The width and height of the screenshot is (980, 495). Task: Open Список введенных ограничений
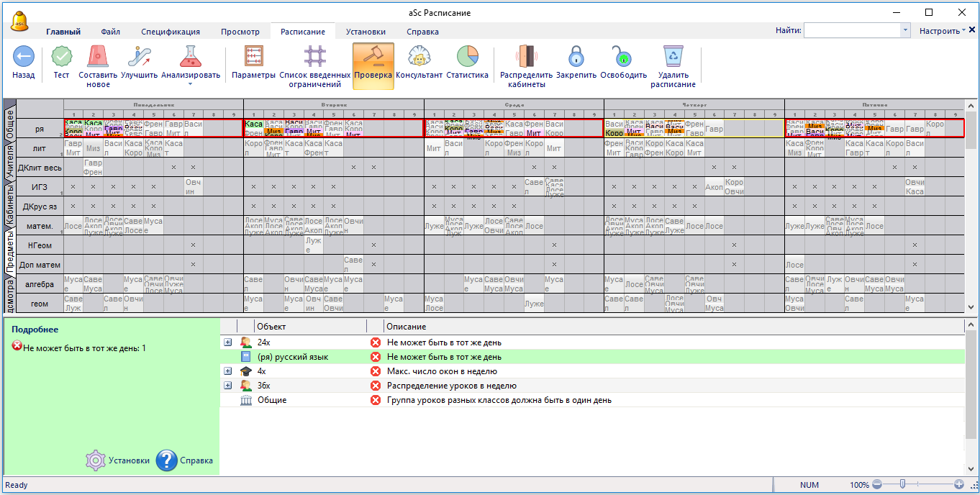point(314,57)
